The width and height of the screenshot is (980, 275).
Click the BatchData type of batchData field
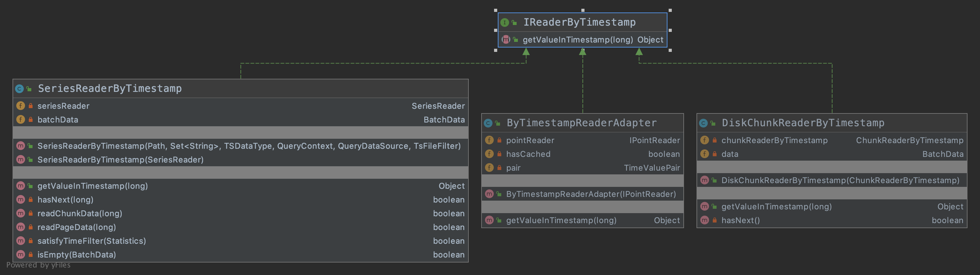tap(444, 120)
